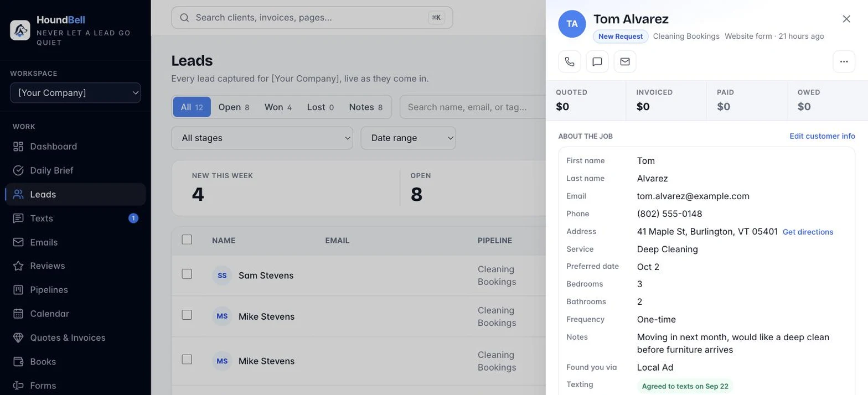This screenshot has width=868, height=395.
Task: Open Reviews in the sidebar
Action: tap(76, 266)
